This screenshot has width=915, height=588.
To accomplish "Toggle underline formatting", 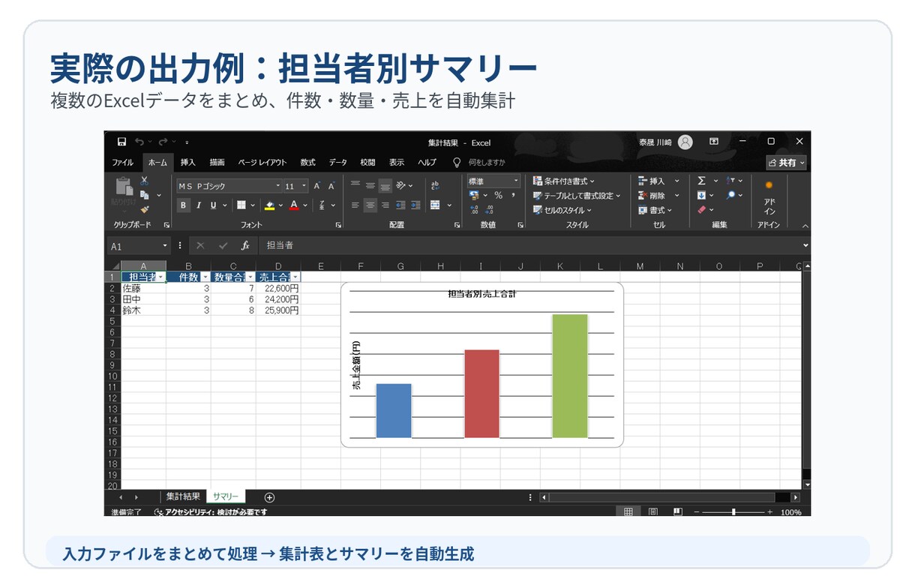I will click(214, 205).
